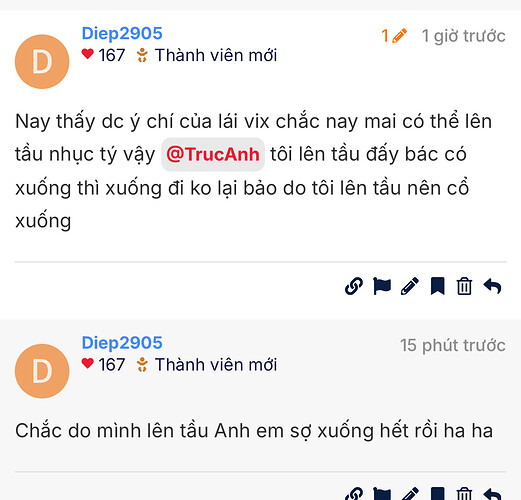Open the '1 giờ trước' timestamp
521x500 pixels.
(464, 36)
